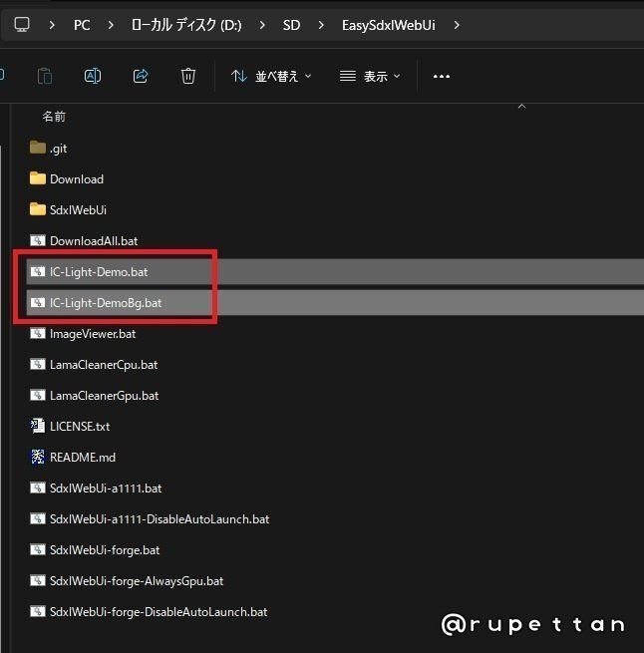Click the LamaCleanerGpu.bat file icon
The width and height of the screenshot is (644, 653).
[38, 395]
